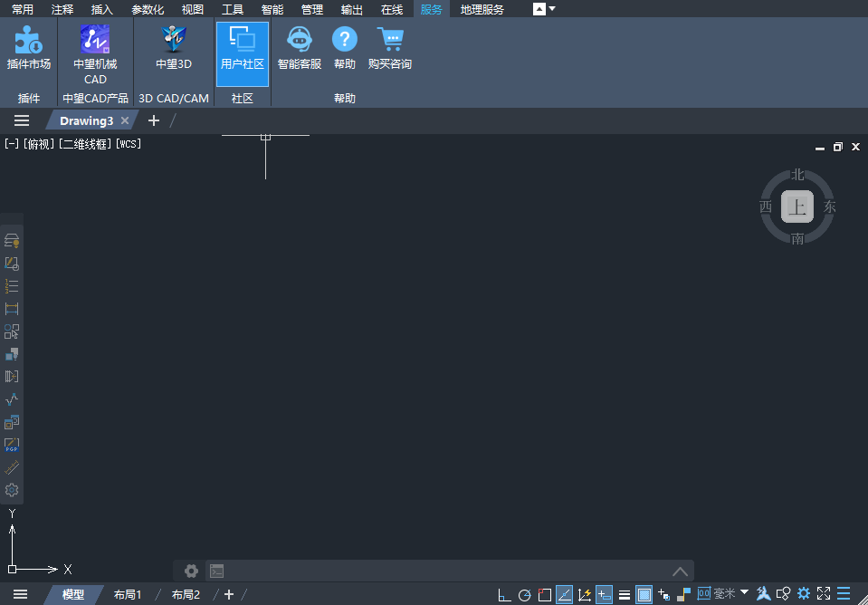Toggle highlighted hatched square status bar button

644,595
